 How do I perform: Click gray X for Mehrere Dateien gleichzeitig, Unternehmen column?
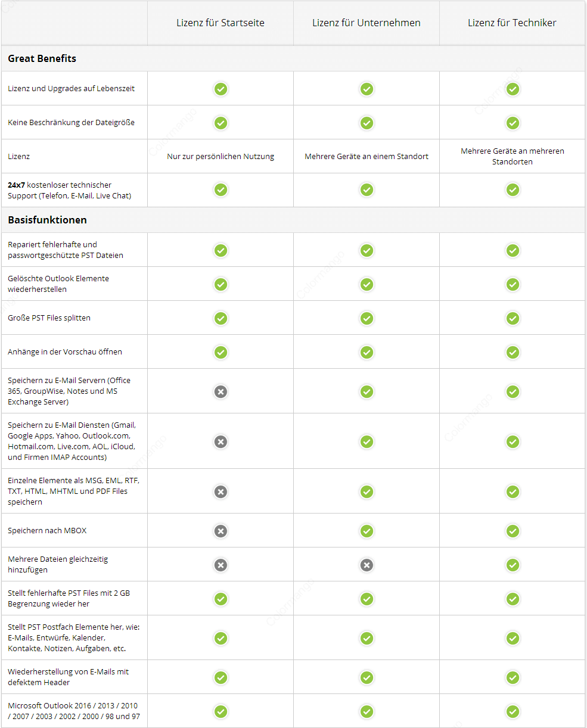(x=367, y=565)
